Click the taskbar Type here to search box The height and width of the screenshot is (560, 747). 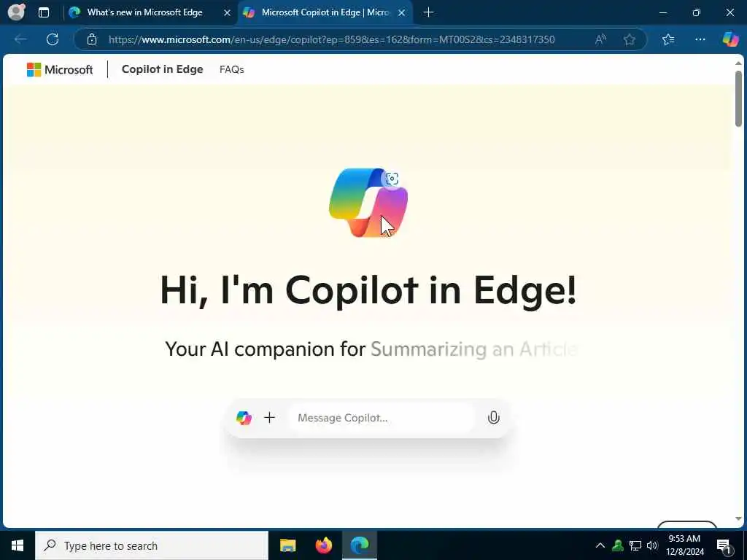tap(152, 545)
